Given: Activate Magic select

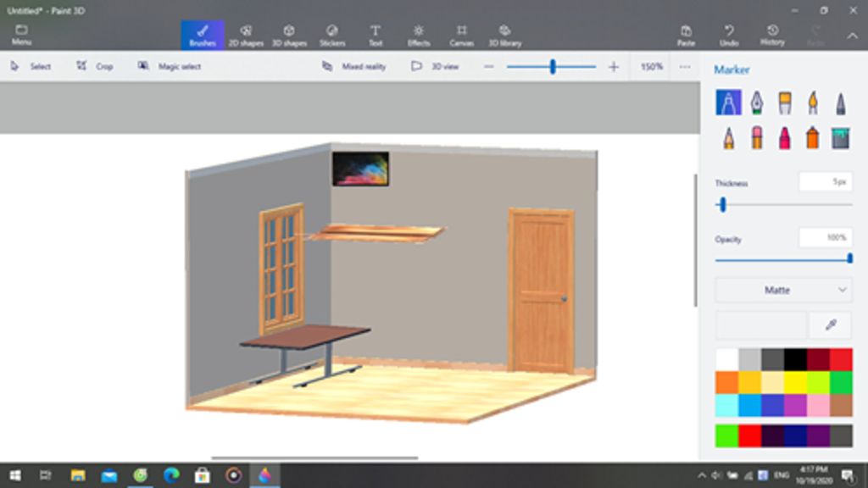Looking at the screenshot, I should point(170,66).
